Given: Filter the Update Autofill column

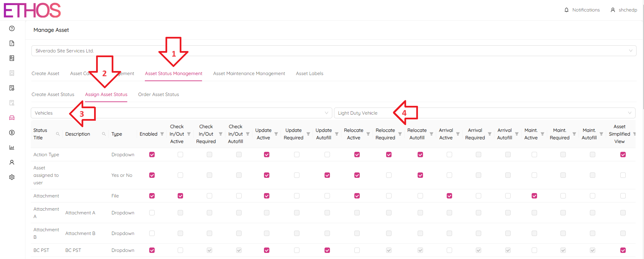Looking at the screenshot, I should pyautogui.click(x=337, y=134).
